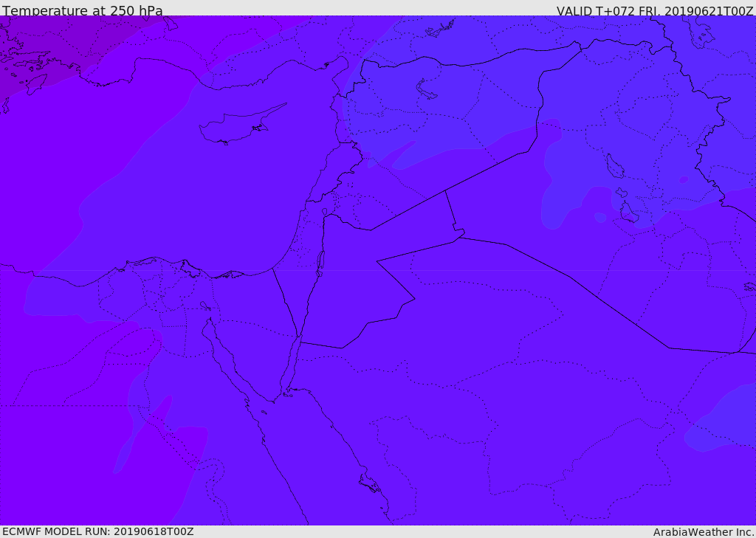Select the 'ArabiaWeather Inc' credit text
Screen dimensions: 756x538
pos(702,532)
